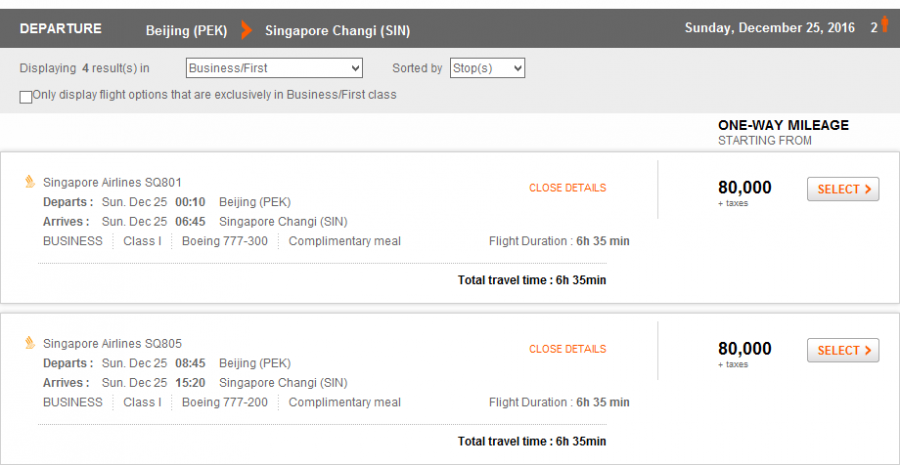
Task: Open the Business/First cabin class dropdown
Action: [274, 68]
